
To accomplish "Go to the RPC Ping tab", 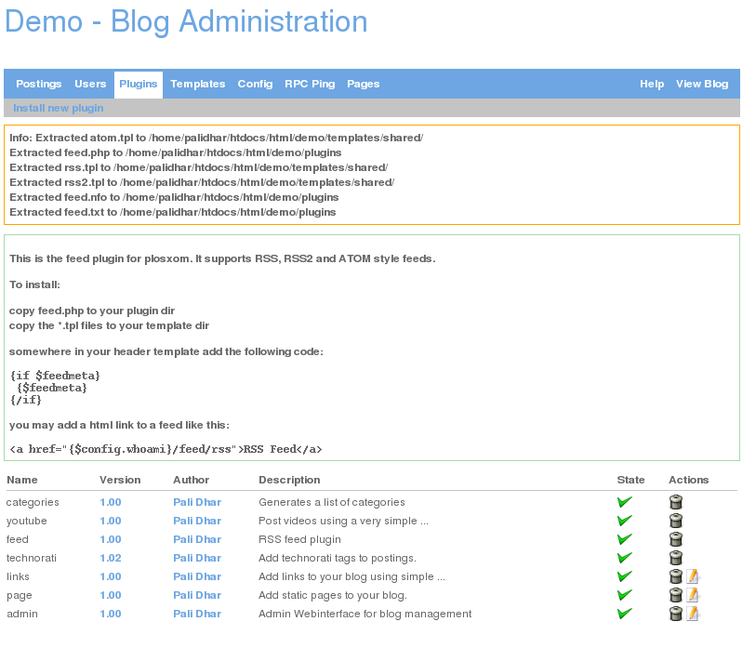I will (310, 84).
